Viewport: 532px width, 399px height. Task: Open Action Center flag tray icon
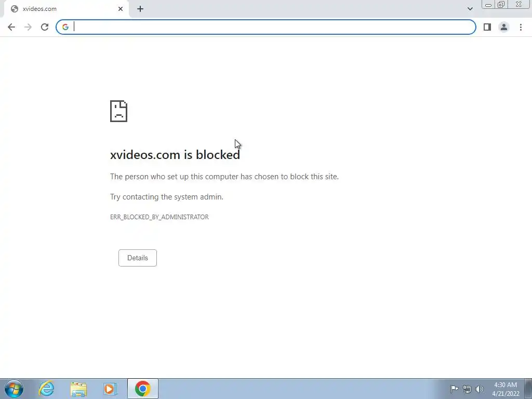(x=454, y=389)
